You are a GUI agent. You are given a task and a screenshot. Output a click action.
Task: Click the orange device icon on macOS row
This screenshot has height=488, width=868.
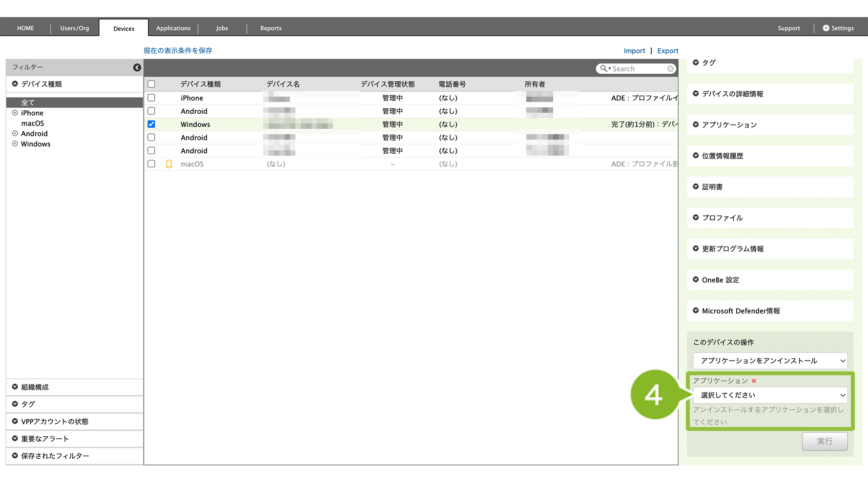coord(169,164)
